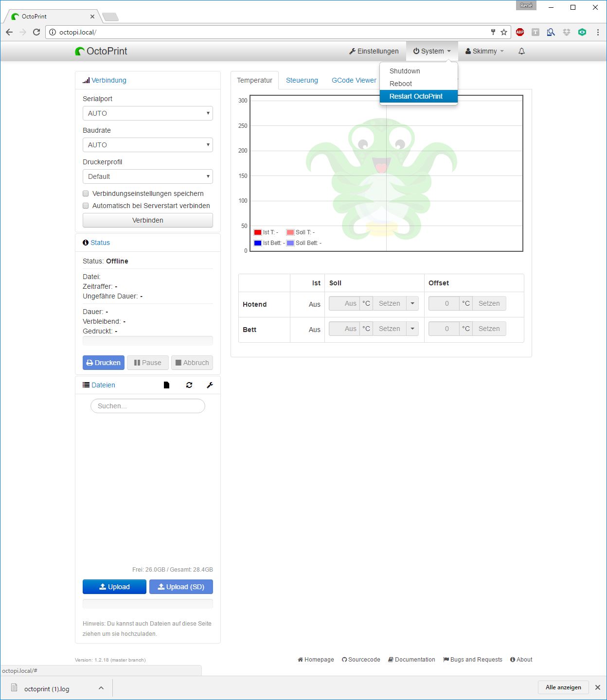Click the grey T extension icon
Screen dimensions: 607x700
point(536,32)
